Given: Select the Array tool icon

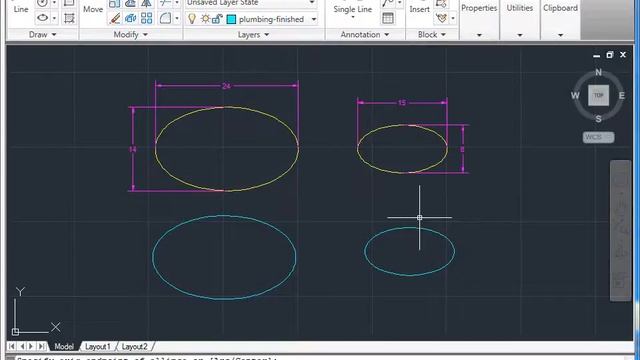Looking at the screenshot, I should coord(147,18).
